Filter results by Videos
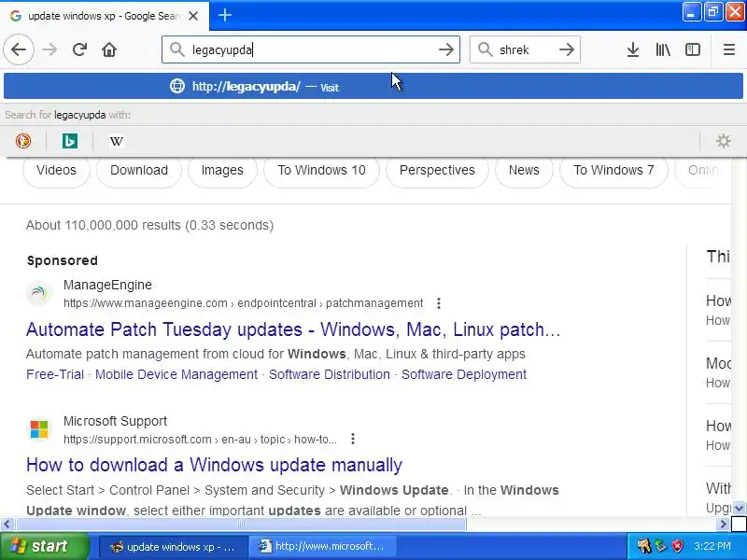Viewport: 747px width, 560px height. [56, 170]
